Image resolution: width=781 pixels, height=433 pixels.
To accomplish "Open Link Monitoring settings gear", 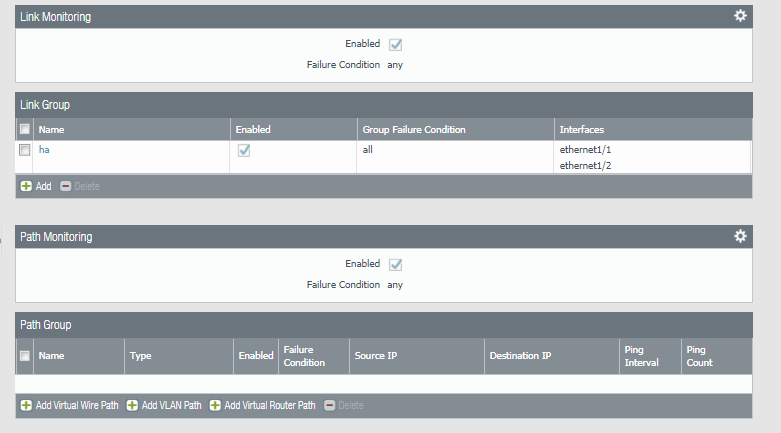I will click(740, 16).
